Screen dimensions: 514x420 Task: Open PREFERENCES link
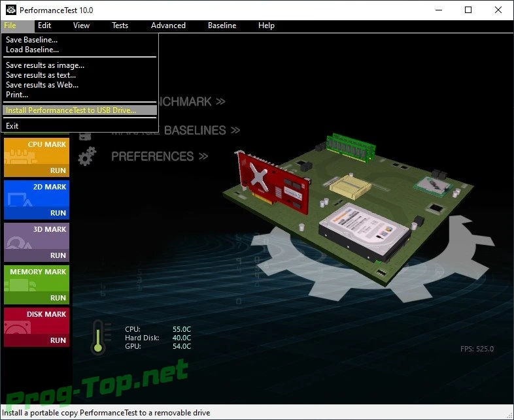click(160, 157)
